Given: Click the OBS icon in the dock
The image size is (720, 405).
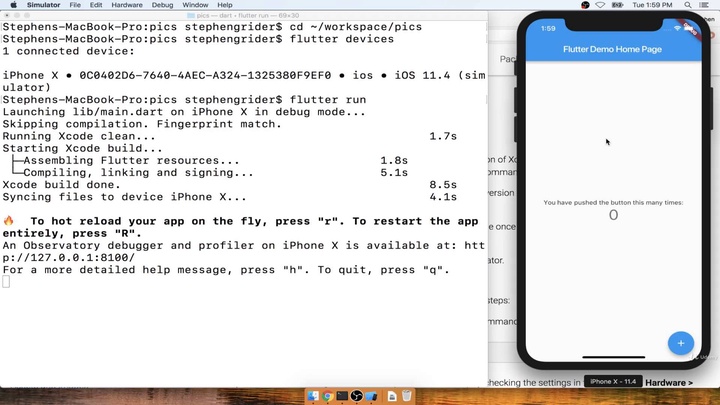Looking at the screenshot, I should pyautogui.click(x=357, y=397).
